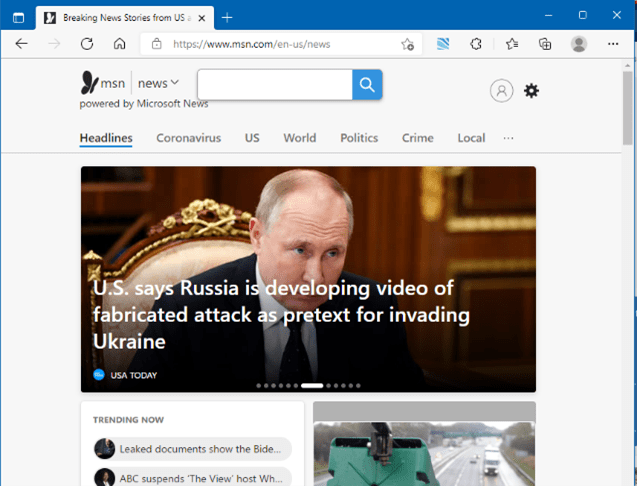
Task: Switch to the Coronavirus tab
Action: click(188, 138)
